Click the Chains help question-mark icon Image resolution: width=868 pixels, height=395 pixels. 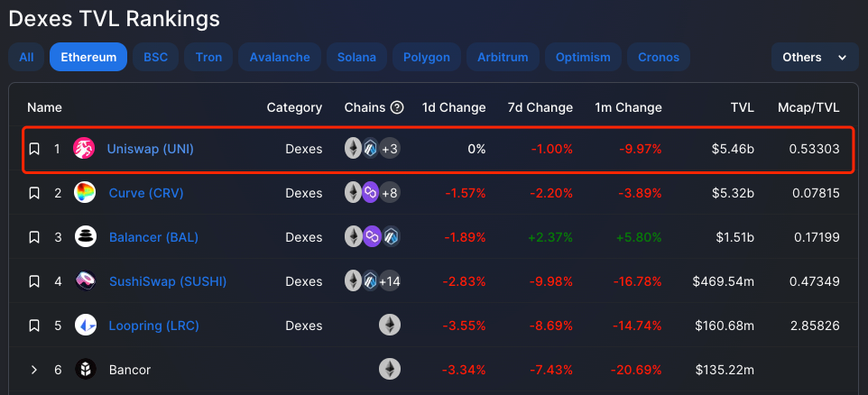click(397, 107)
